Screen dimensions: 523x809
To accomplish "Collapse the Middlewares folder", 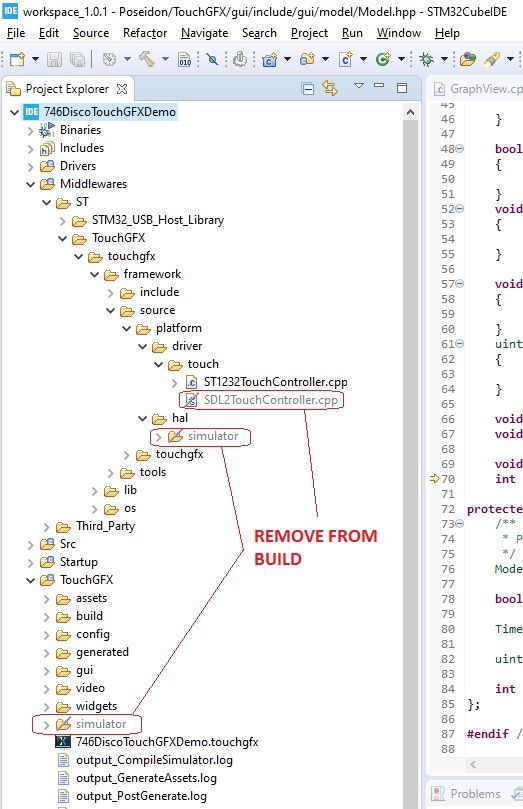I will click(x=30, y=184).
